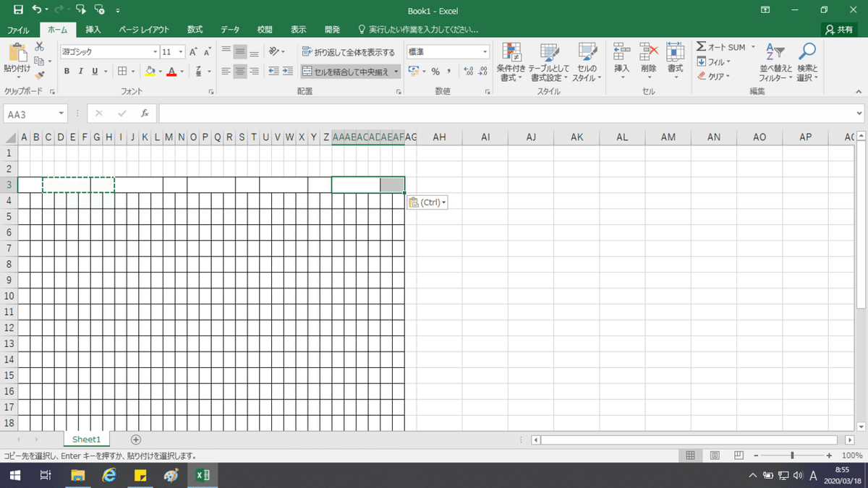Toggle 折り返して全体を表示する wrap text
Image resolution: width=868 pixels, height=488 pixels.
pyautogui.click(x=349, y=52)
